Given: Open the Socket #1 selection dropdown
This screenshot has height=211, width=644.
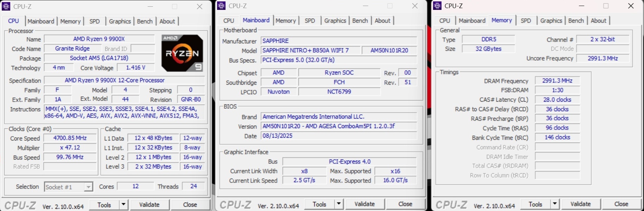Looking at the screenshot, I should [69, 187].
